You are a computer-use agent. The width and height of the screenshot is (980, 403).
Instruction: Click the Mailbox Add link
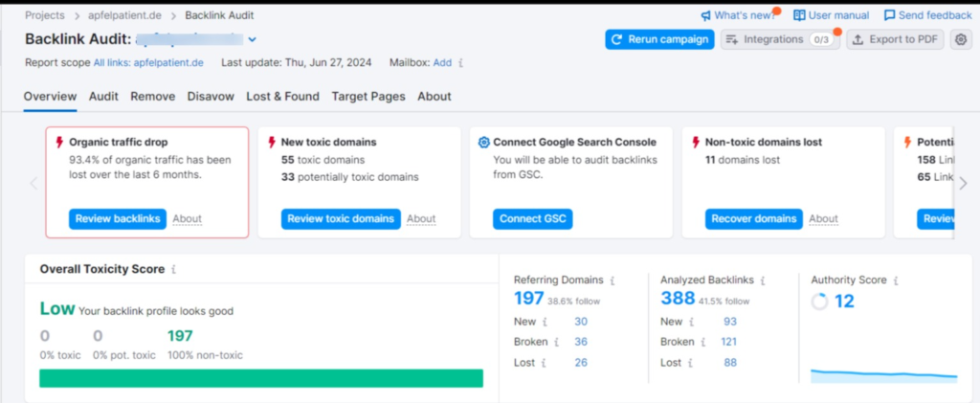pyautogui.click(x=442, y=63)
